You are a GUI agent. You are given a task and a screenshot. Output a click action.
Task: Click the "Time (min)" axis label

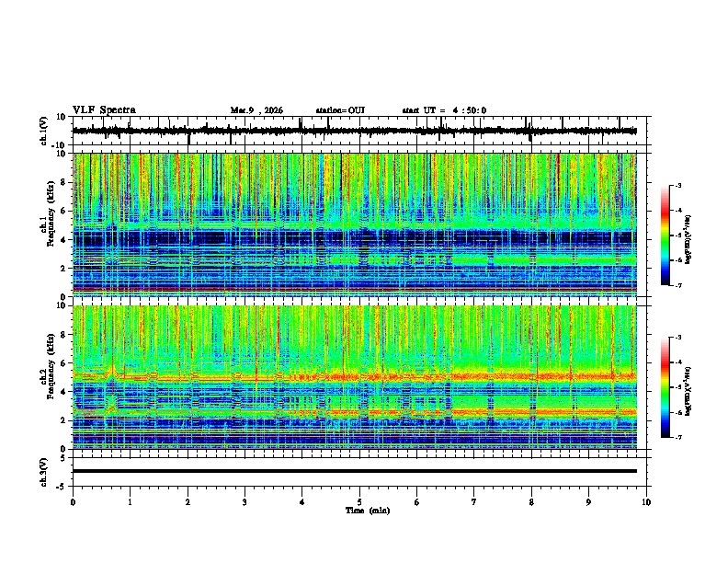(x=368, y=511)
